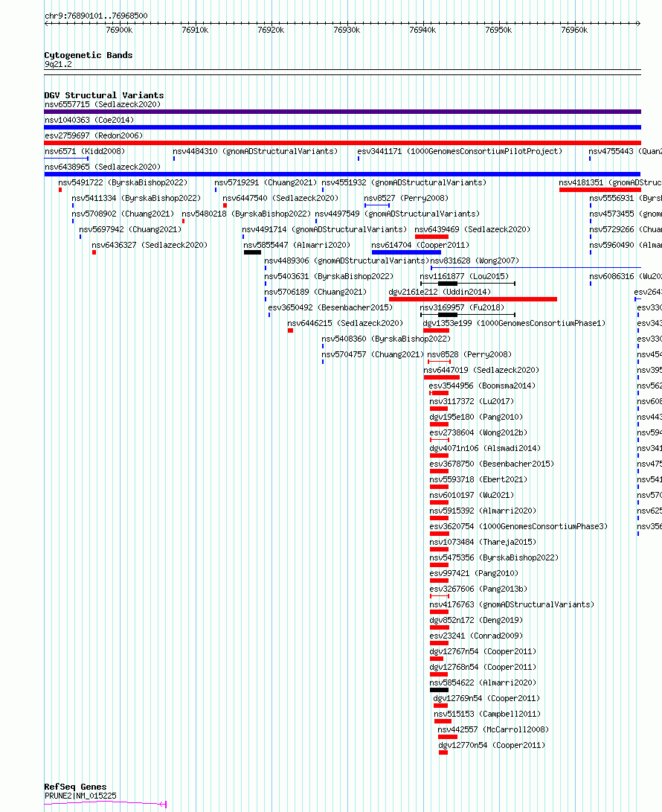Click nsv6010197 (Wu2021) label
The image size is (662, 812).
tap(472, 495)
